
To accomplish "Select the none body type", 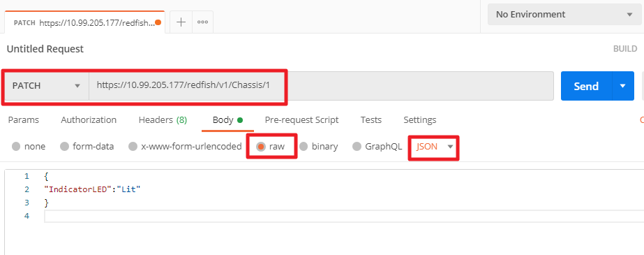I will pos(29,147).
